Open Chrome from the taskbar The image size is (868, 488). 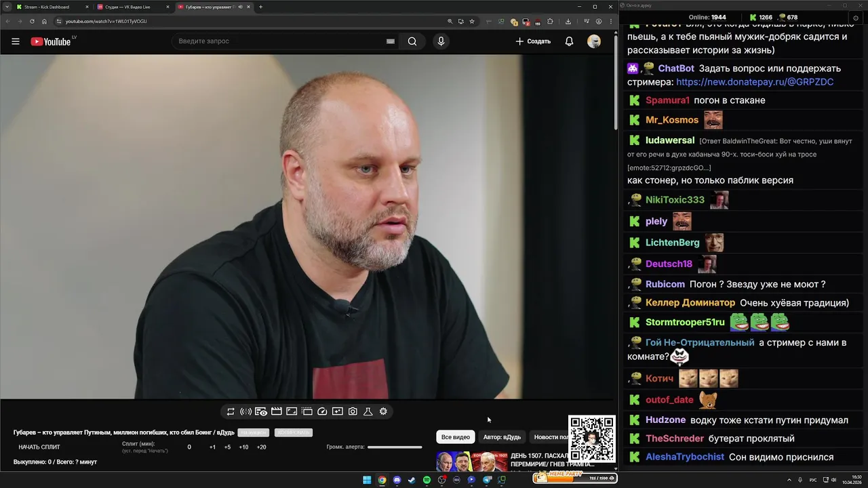[x=382, y=480]
